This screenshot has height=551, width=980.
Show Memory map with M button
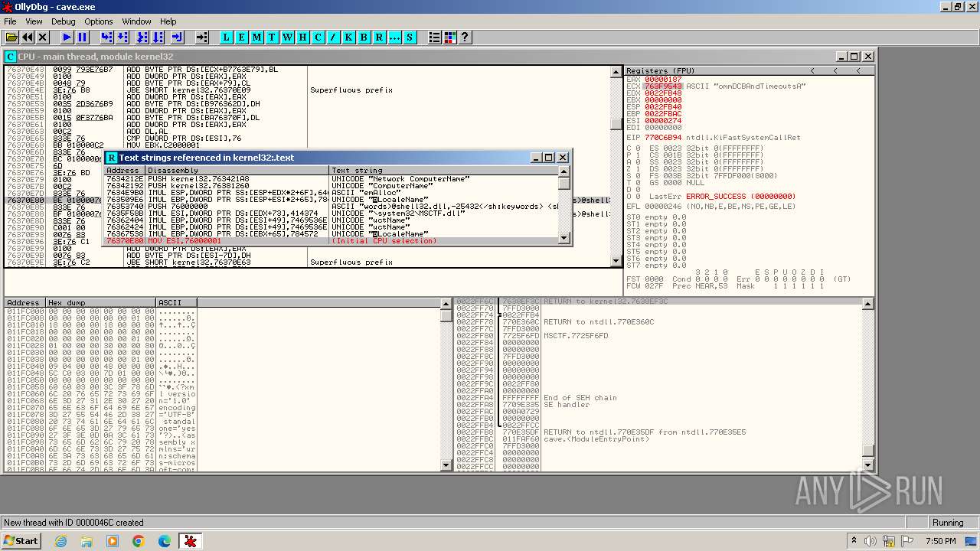pos(256,37)
